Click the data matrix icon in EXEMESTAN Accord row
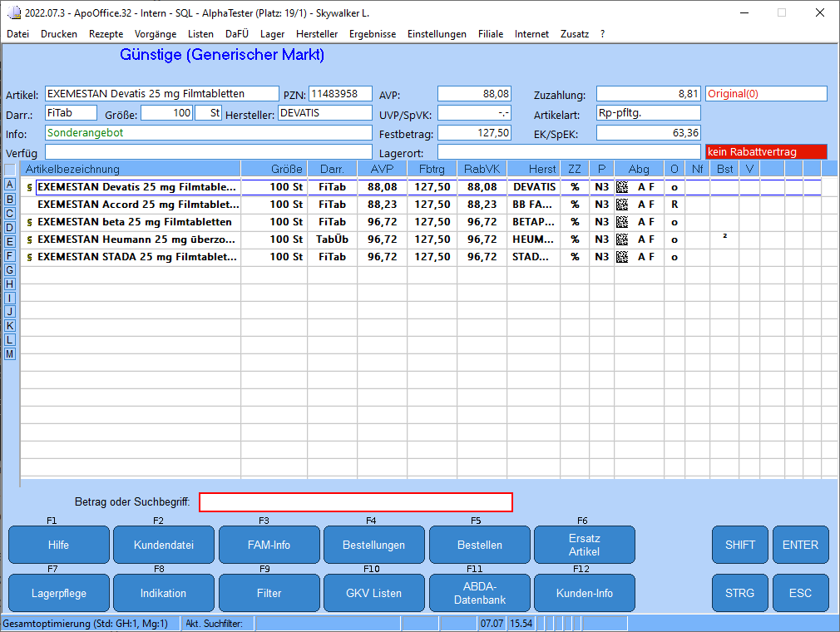 tap(622, 205)
